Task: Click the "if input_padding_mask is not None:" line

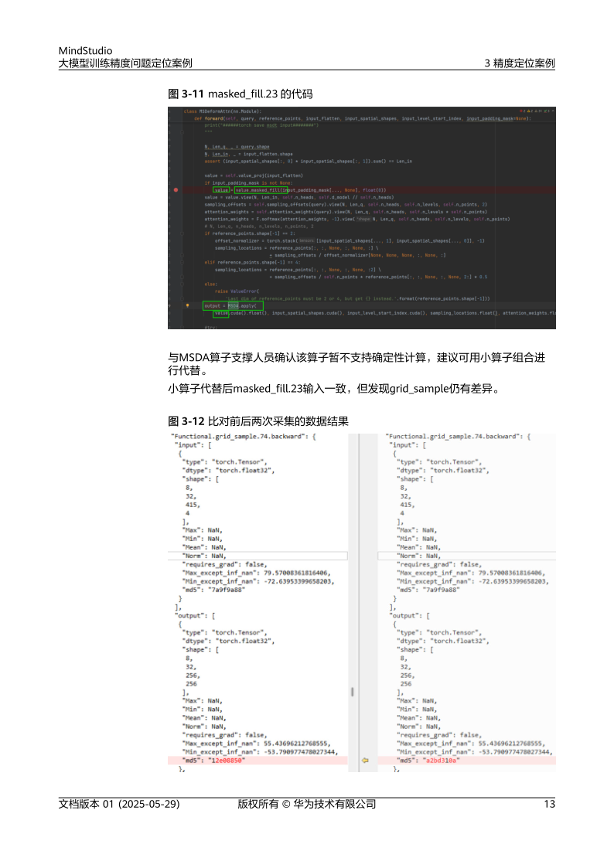Action: click(x=248, y=182)
